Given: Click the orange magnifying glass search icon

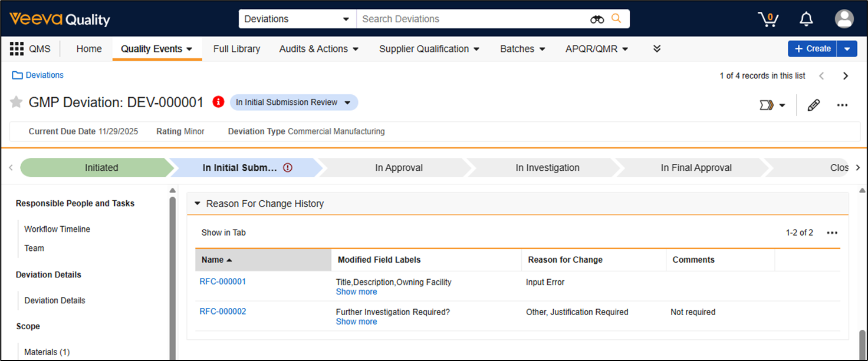Looking at the screenshot, I should (616, 19).
